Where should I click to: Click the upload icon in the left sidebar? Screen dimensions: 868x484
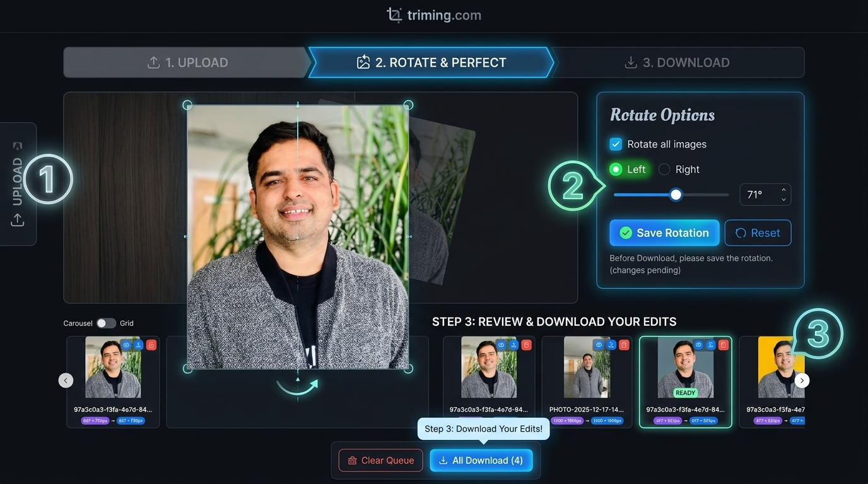[x=18, y=220]
